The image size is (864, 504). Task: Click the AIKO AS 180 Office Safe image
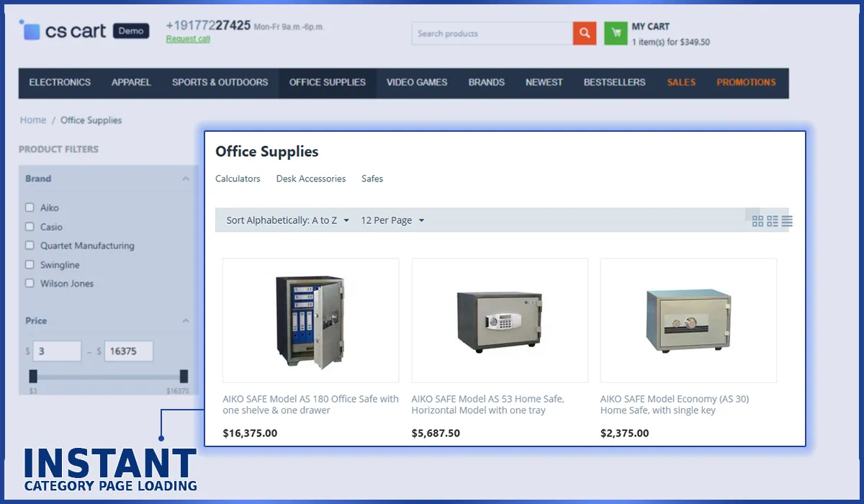310,320
